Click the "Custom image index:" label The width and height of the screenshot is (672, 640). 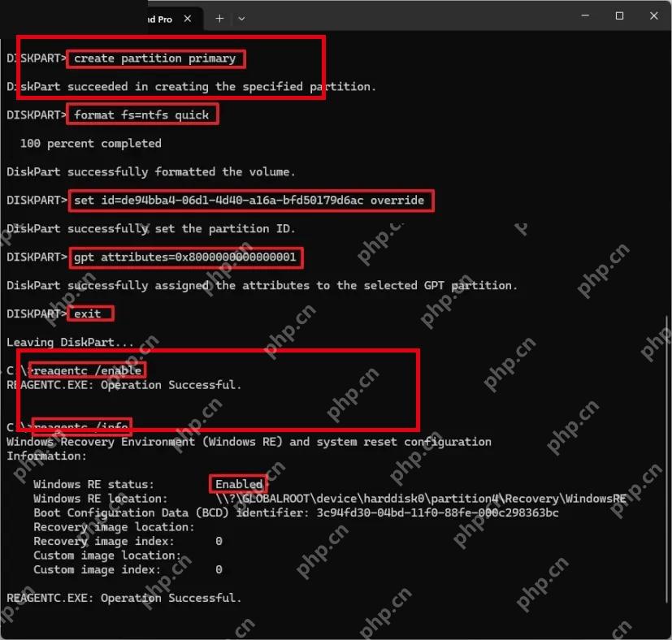click(x=98, y=569)
